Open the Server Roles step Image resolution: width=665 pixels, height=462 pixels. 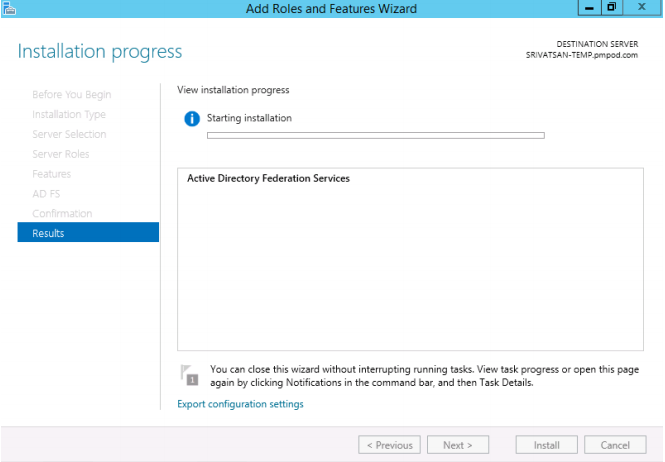coord(61,154)
